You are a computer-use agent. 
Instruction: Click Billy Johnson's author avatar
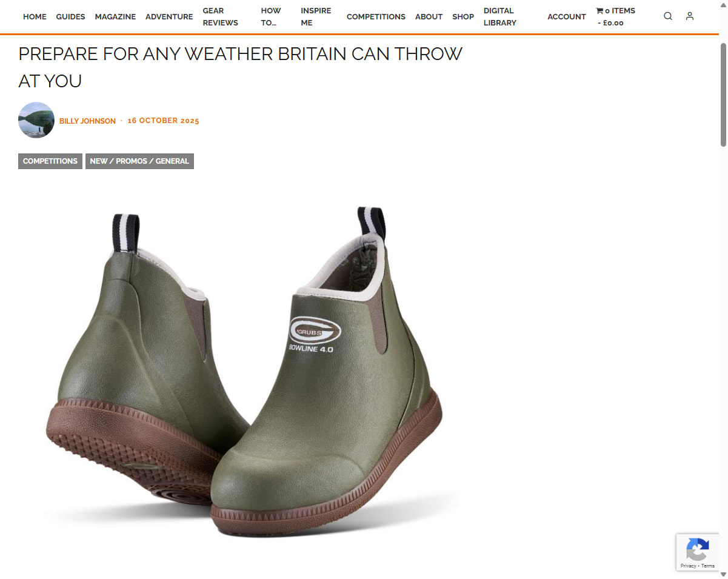pos(36,120)
